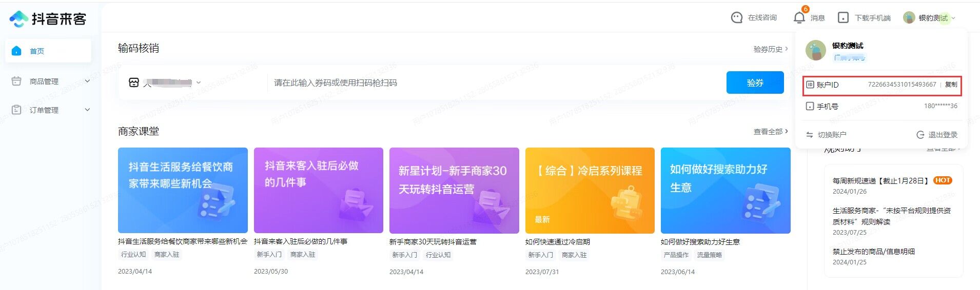Toggle the 商品管理 chevron arrow
This screenshot has height=290, width=980.
coord(87,81)
